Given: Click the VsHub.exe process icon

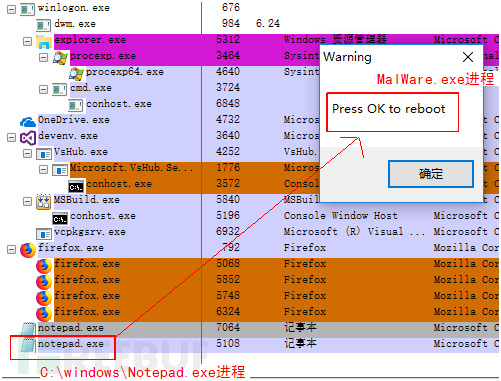Looking at the screenshot, I should click(x=44, y=154).
